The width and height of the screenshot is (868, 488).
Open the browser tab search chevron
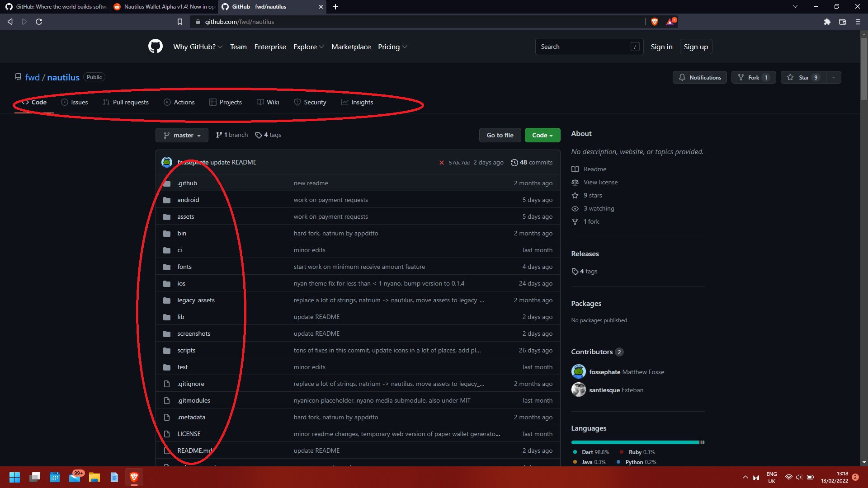(795, 7)
